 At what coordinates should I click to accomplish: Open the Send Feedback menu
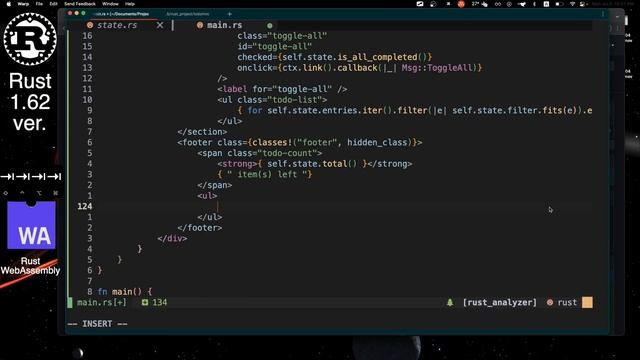click(x=80, y=4)
